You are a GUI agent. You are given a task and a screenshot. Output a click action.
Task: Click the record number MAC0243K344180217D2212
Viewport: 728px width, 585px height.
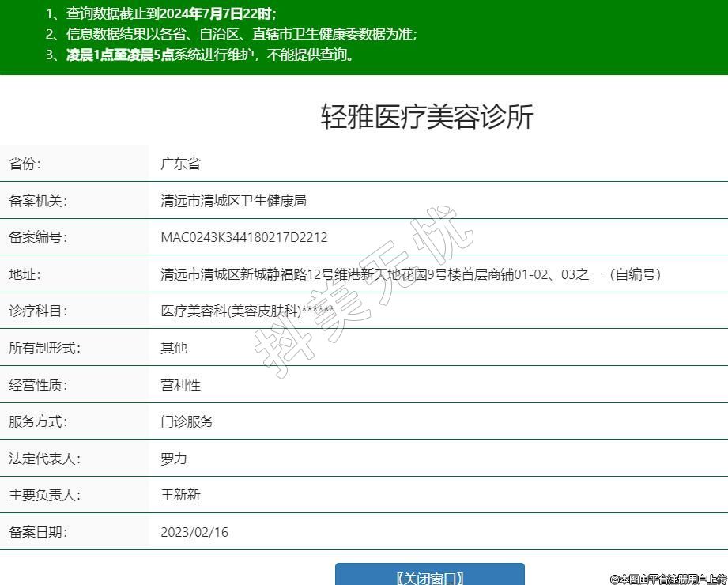point(243,237)
